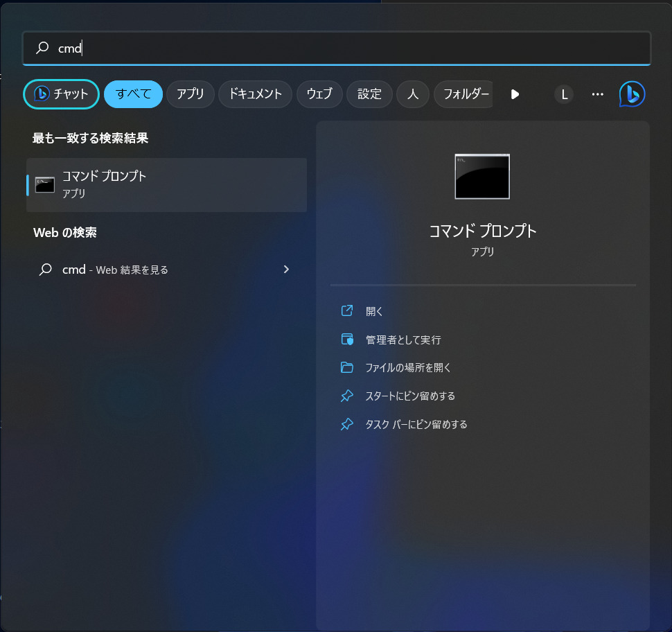
Task: Open the Bing チャット filter
Action: point(61,94)
